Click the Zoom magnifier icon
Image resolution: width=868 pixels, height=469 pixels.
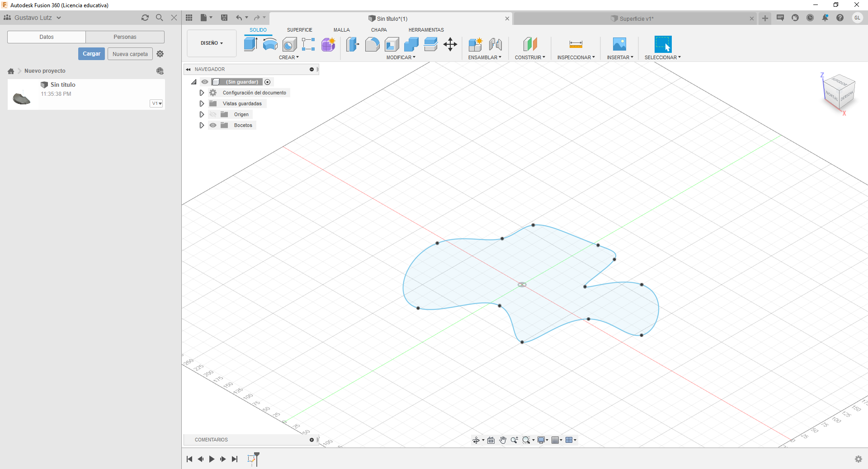[514, 440]
